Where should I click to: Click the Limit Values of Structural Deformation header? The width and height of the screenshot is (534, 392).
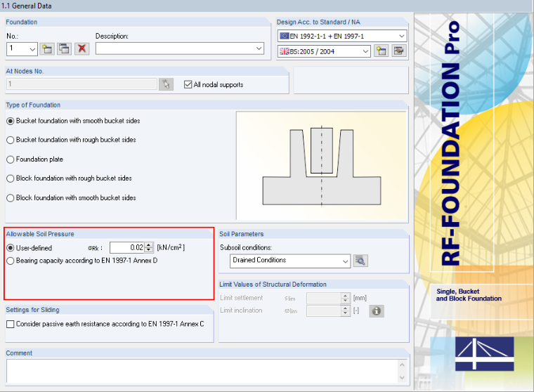(x=273, y=285)
